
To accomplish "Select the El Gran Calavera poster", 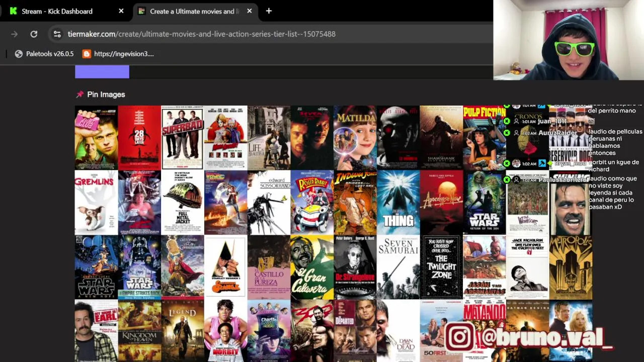I will point(312,267).
